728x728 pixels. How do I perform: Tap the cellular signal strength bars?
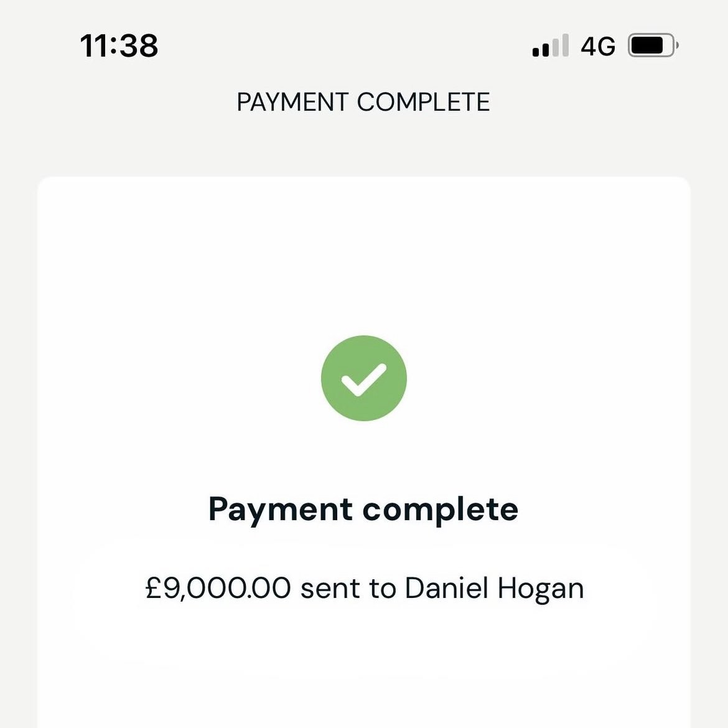click(551, 46)
